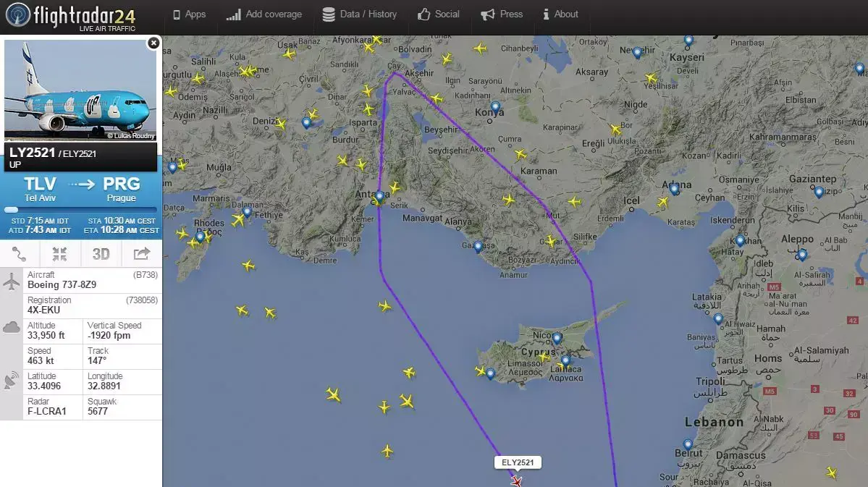Click the Hatay airport pin

740,241
